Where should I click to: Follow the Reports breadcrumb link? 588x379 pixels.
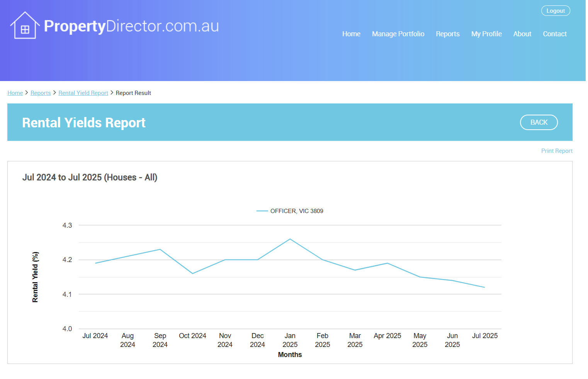41,93
